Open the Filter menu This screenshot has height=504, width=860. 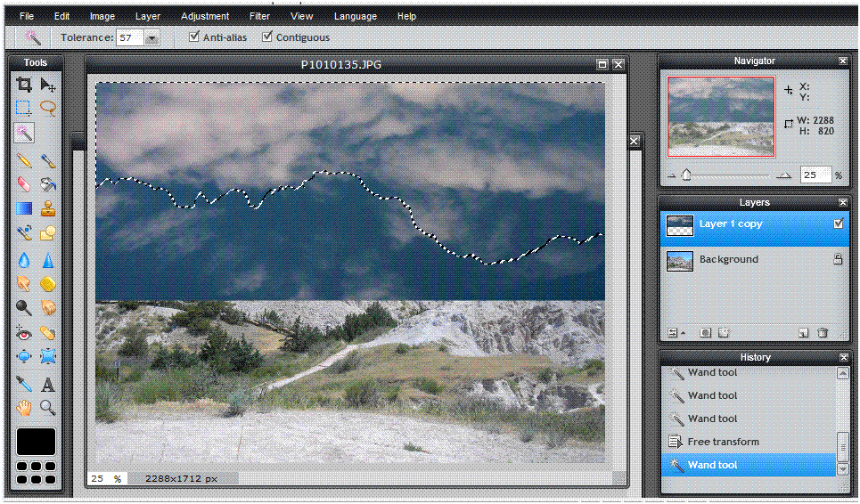259,16
